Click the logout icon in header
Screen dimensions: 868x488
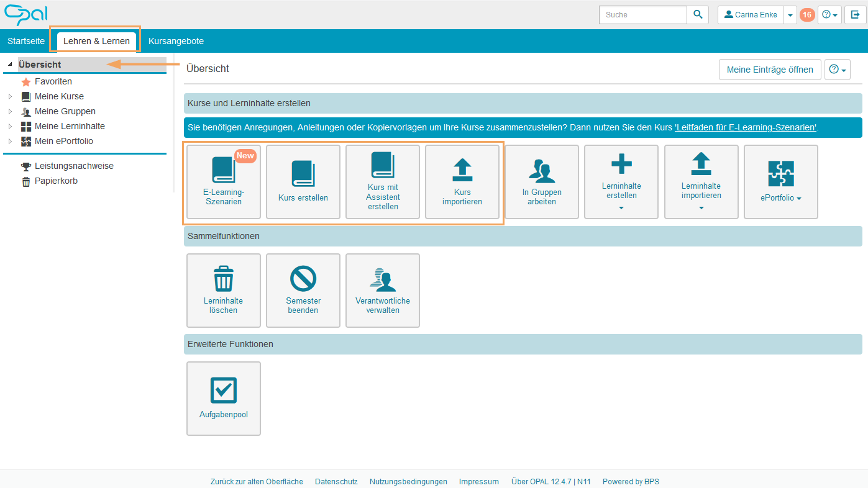(855, 15)
